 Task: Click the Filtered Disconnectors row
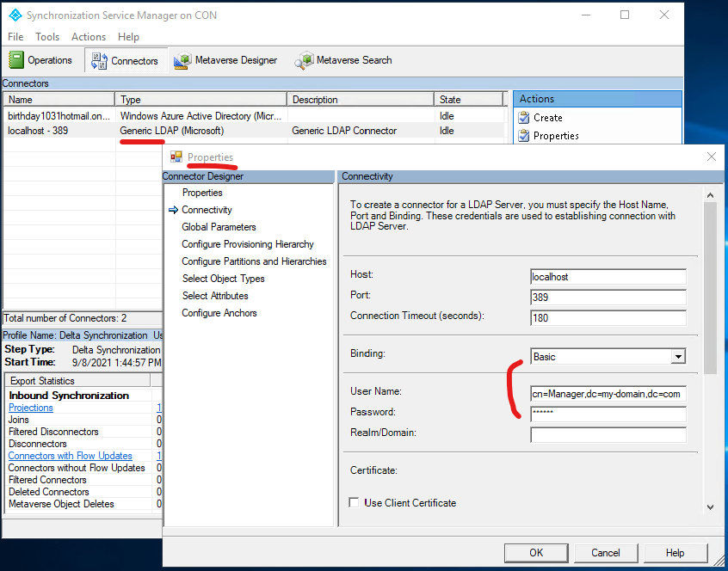83,432
